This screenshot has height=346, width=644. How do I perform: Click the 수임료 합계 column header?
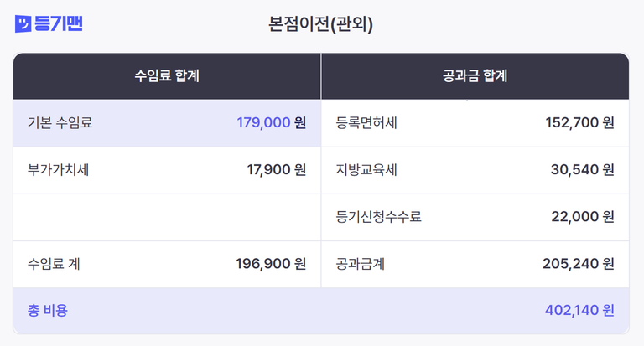pyautogui.click(x=167, y=76)
